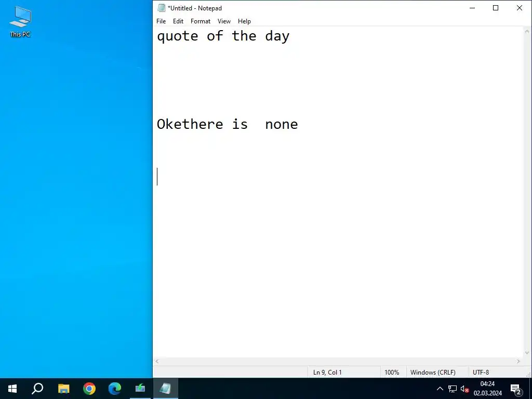Viewport: 532px width, 399px height.
Task: Maximize the Notepad window
Action: pos(495,8)
